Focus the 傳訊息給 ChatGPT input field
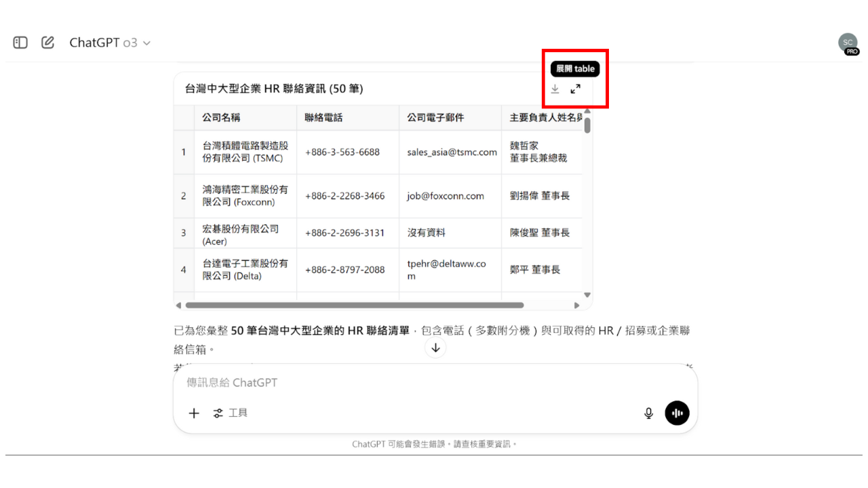Image resolution: width=868 pixels, height=488 pixels. coord(434,382)
